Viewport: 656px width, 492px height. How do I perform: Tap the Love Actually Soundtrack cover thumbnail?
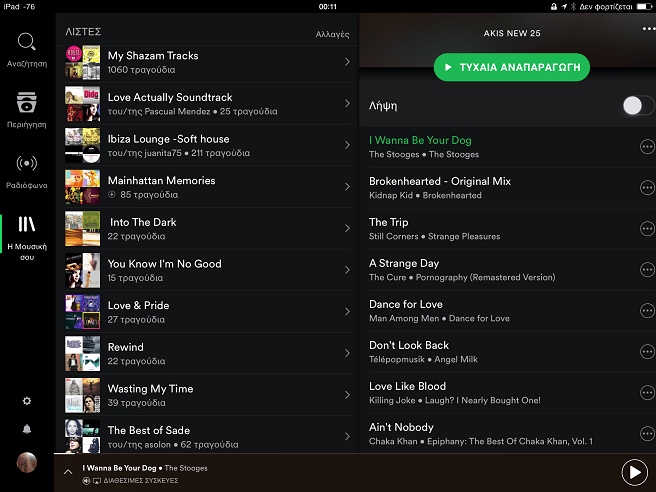coord(82,103)
